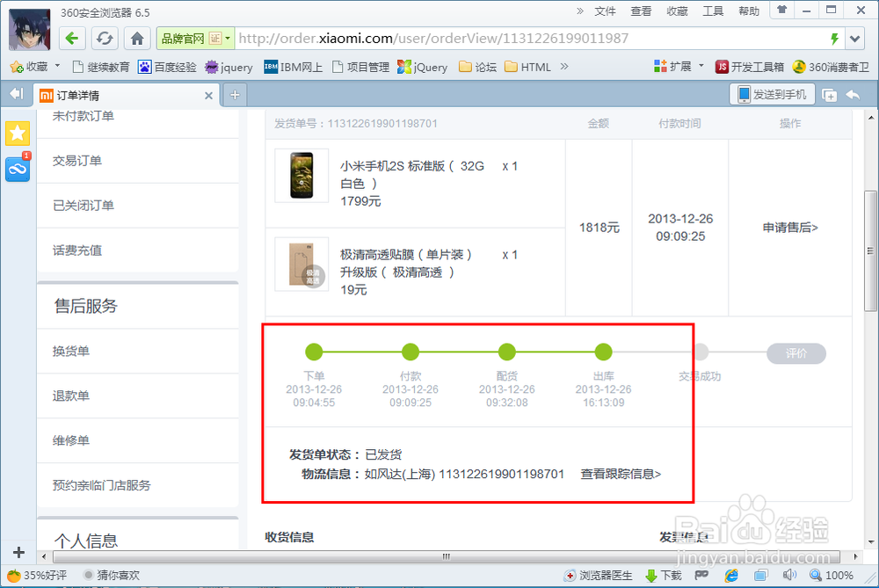Click the 发送到手机 button
This screenshot has width=879, height=588.
(772, 94)
